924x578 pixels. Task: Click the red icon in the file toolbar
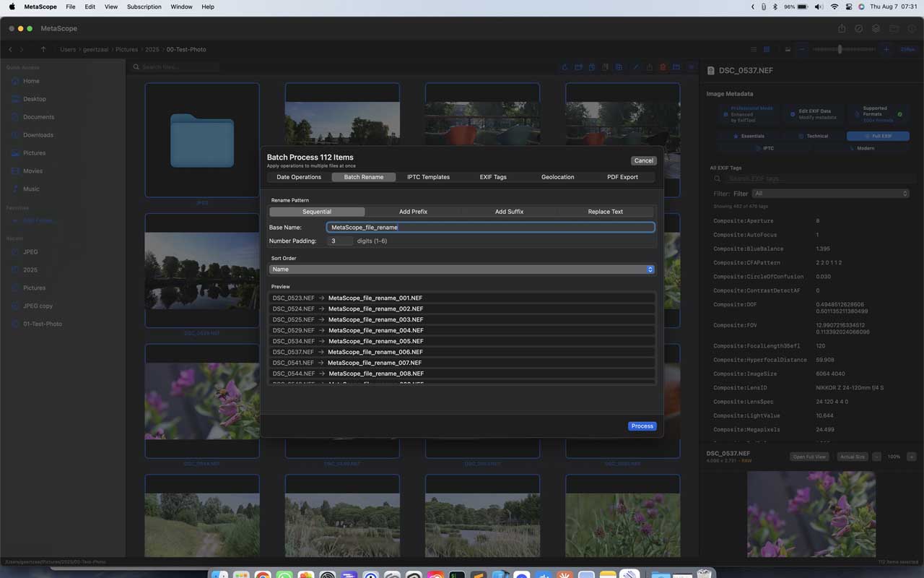click(x=663, y=67)
